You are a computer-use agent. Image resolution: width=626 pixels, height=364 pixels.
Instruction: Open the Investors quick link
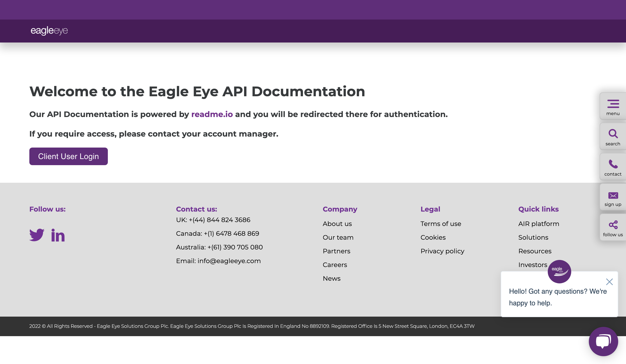coord(533,265)
